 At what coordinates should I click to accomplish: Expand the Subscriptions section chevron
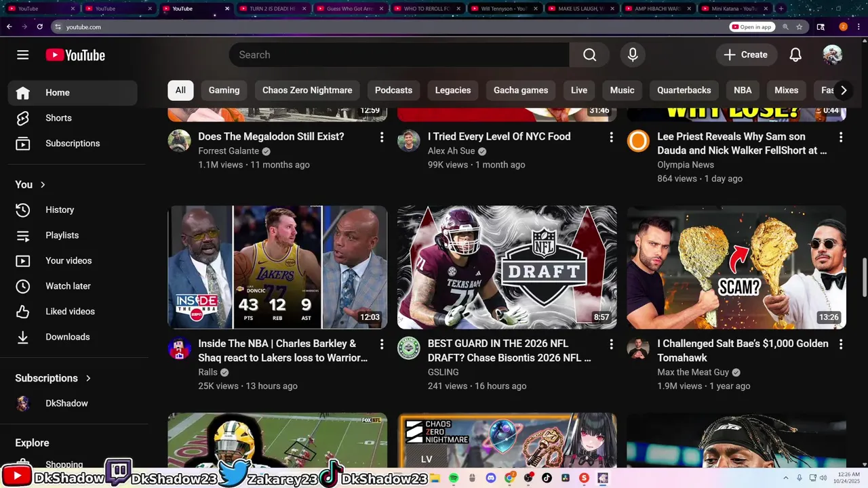click(88, 378)
